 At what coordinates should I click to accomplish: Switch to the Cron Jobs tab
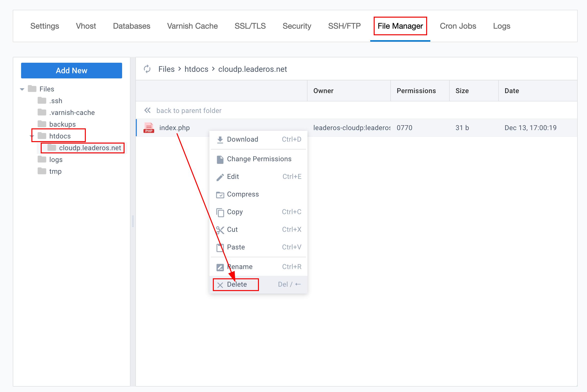coord(458,26)
